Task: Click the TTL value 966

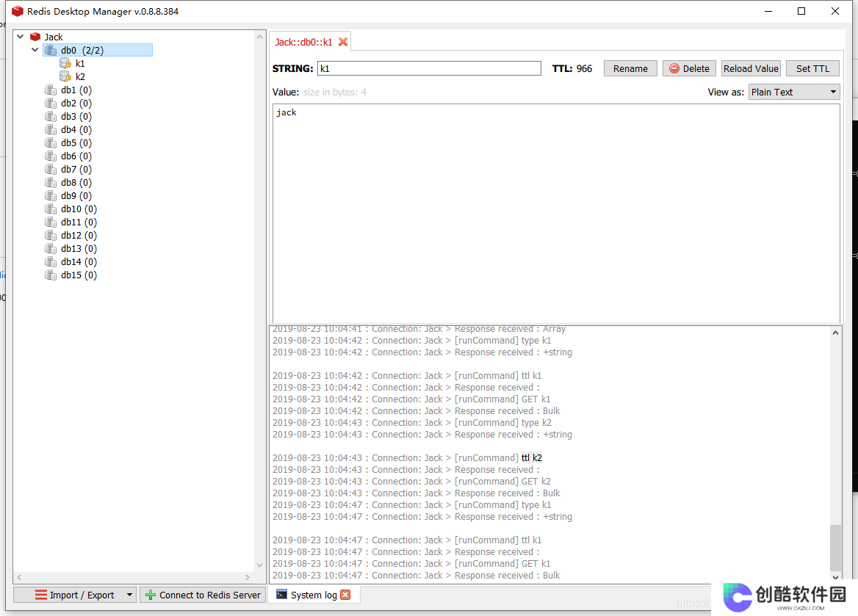Action: pyautogui.click(x=584, y=68)
